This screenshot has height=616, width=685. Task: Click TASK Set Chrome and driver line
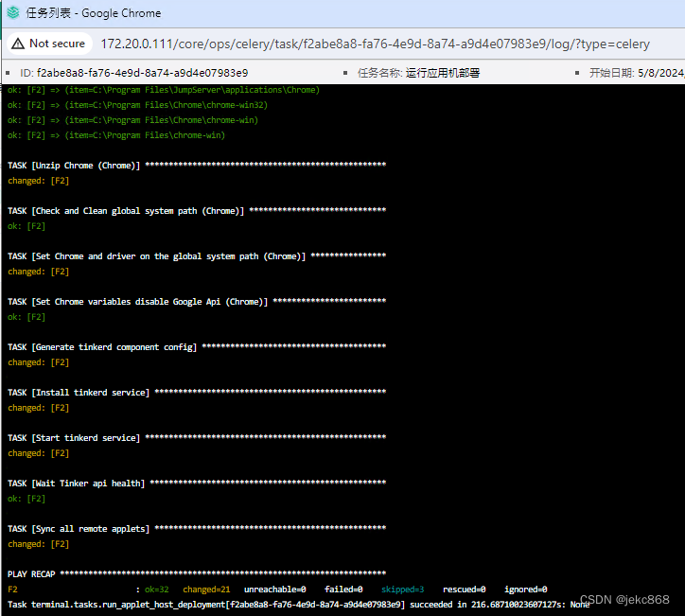[197, 256]
